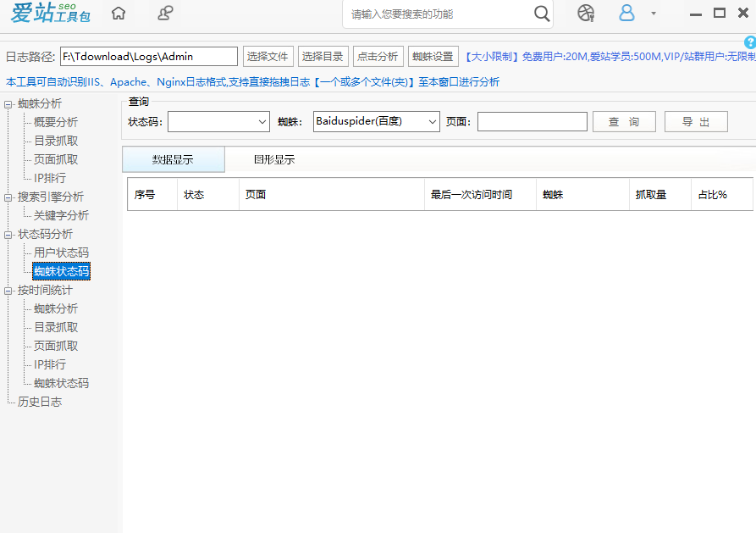Viewport: 756px width, 533px height.
Task: Switch to the 数据显示 tab
Action: point(173,160)
